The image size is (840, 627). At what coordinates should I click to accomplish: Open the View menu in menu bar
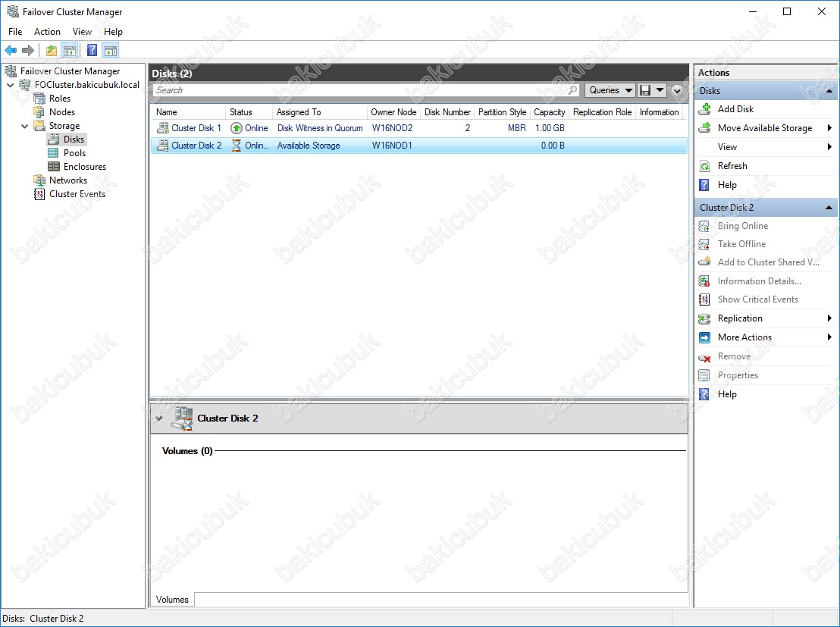[x=82, y=32]
